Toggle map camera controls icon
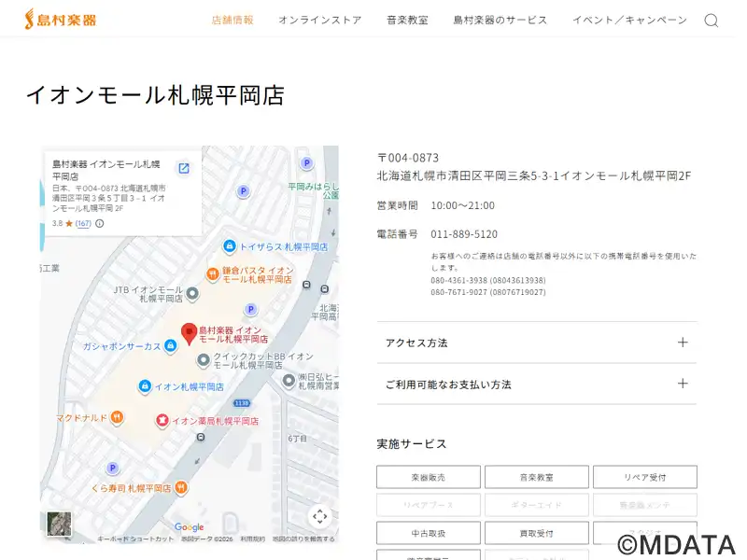This screenshot has width=747, height=560. pyautogui.click(x=319, y=516)
